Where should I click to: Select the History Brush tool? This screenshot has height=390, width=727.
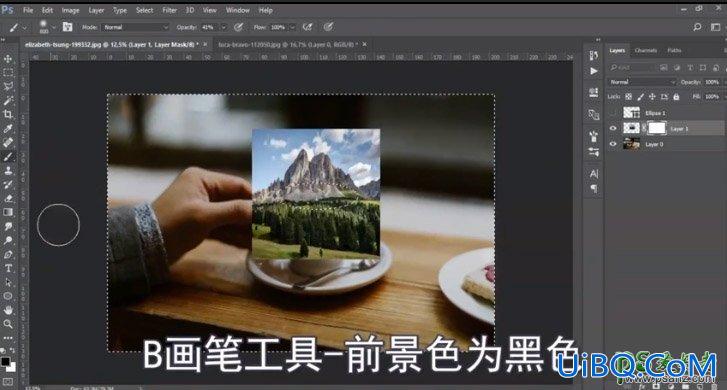pos(8,185)
